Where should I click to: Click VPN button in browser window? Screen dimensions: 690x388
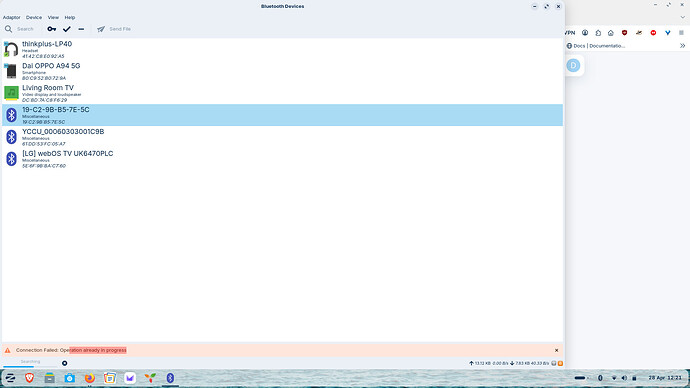point(570,33)
